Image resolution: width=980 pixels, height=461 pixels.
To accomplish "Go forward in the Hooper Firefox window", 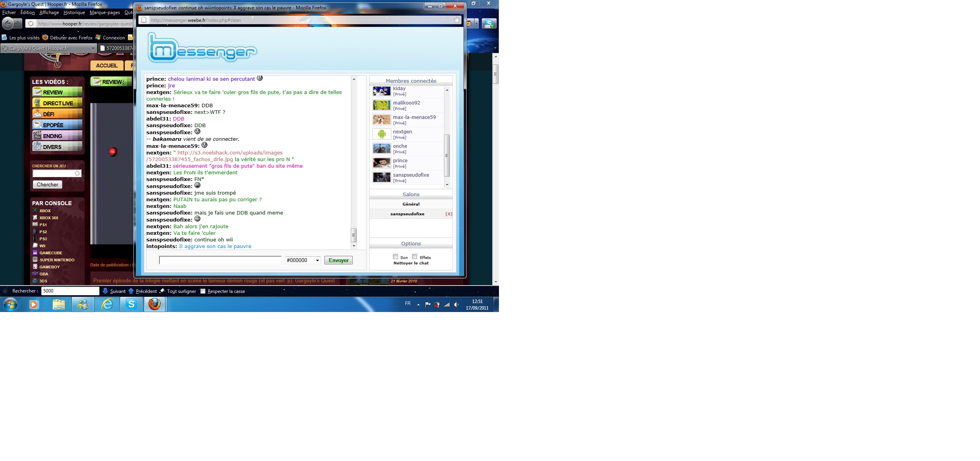I will (18, 23).
